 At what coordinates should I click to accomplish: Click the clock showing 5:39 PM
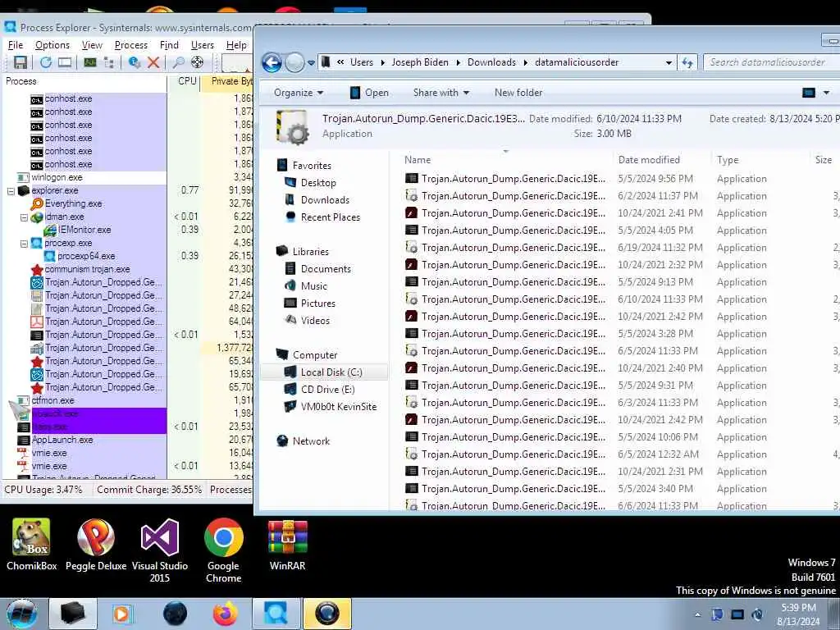pyautogui.click(x=798, y=608)
